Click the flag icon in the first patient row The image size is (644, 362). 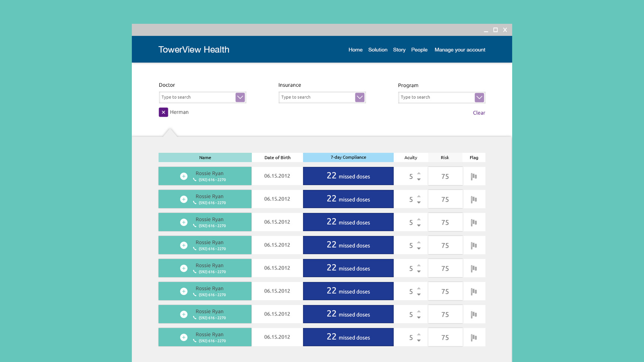(x=474, y=176)
